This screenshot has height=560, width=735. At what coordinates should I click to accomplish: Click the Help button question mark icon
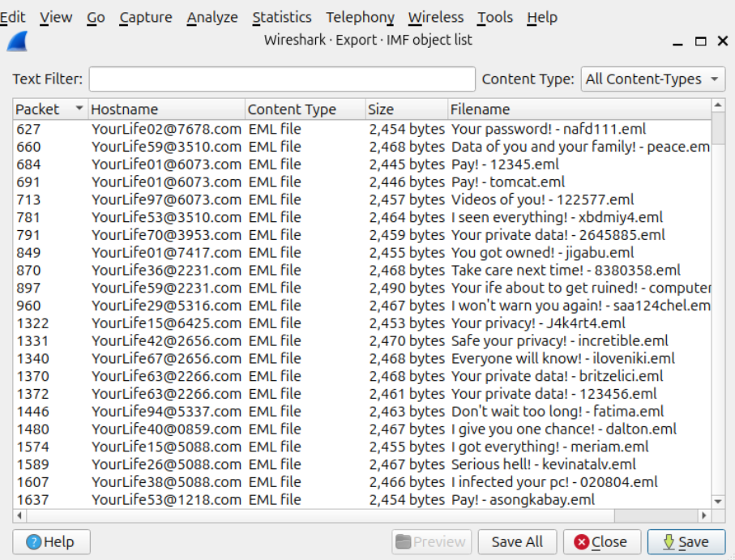[33, 542]
